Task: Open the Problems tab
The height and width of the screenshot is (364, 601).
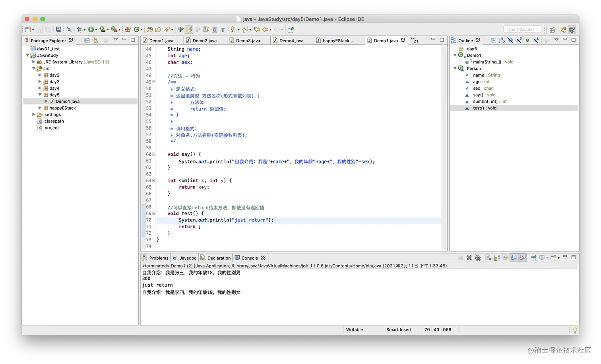Action: (x=155, y=258)
